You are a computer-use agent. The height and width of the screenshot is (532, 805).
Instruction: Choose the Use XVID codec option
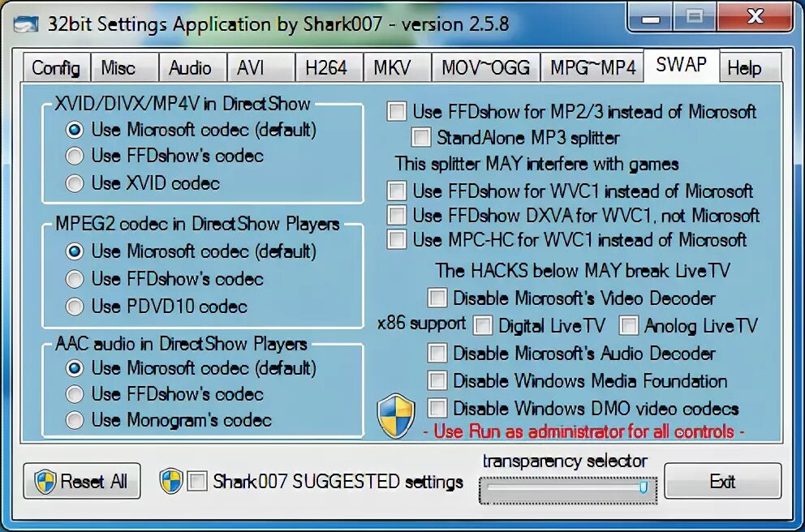[143, 183]
